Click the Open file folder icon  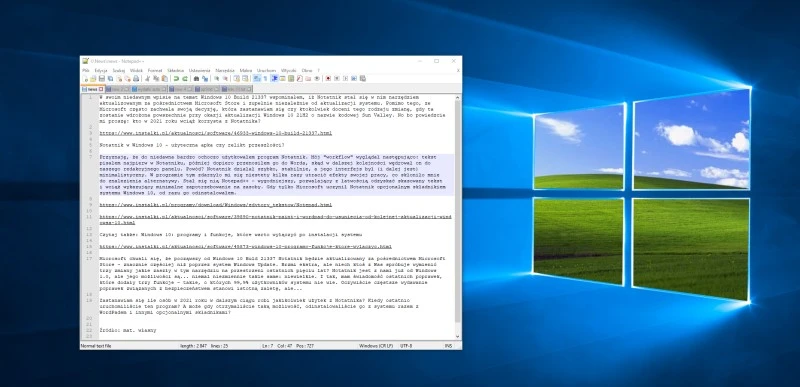pyautogui.click(x=93, y=79)
